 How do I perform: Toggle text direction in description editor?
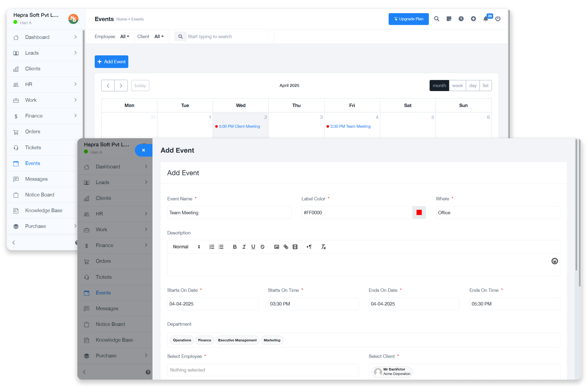[x=309, y=247]
